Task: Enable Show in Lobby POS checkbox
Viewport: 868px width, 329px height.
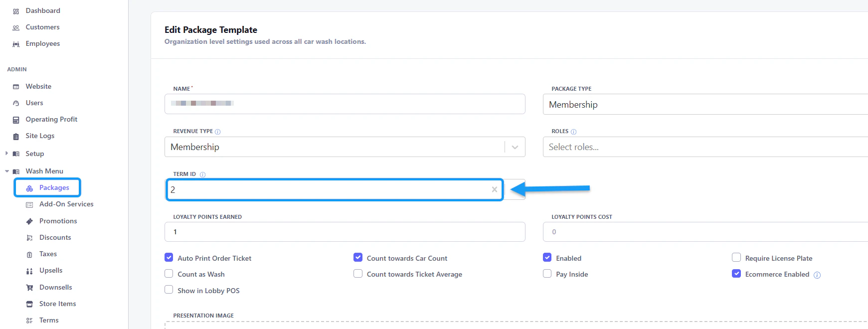Action: point(169,290)
